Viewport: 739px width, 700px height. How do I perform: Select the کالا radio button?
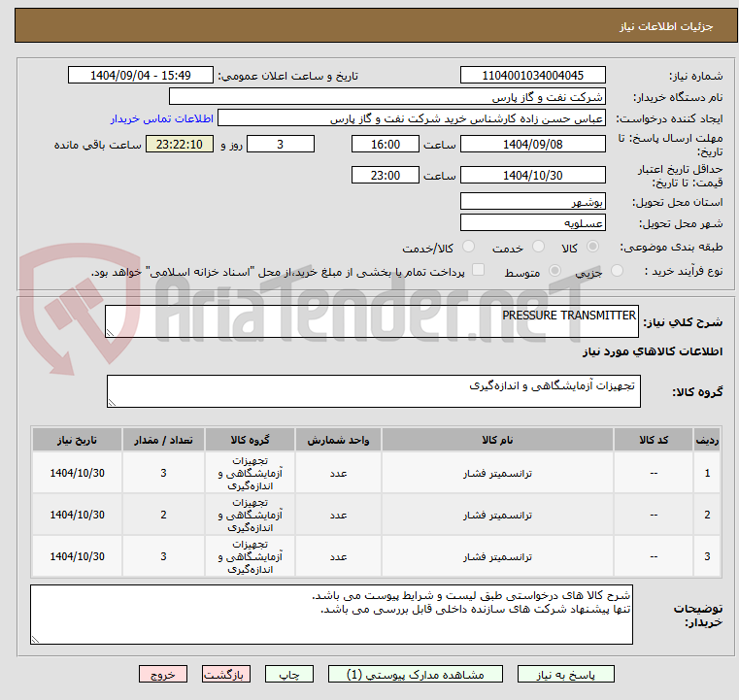point(593,247)
